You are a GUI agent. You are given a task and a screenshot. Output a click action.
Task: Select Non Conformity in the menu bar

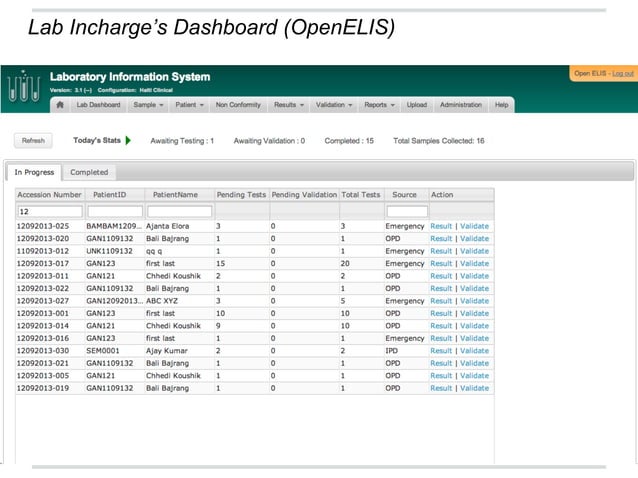(x=237, y=105)
